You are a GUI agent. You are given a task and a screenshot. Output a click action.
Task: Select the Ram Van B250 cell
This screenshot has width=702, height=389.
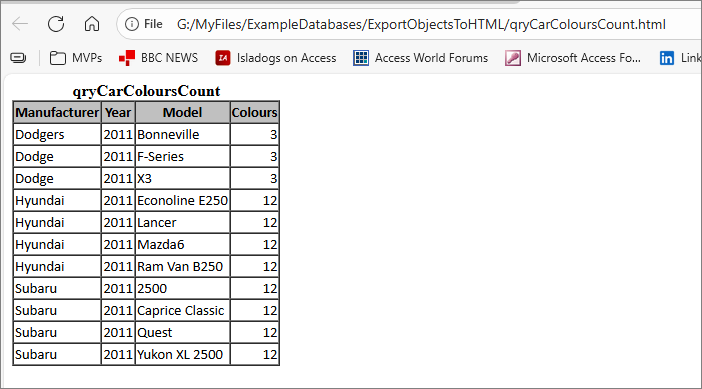(x=182, y=266)
